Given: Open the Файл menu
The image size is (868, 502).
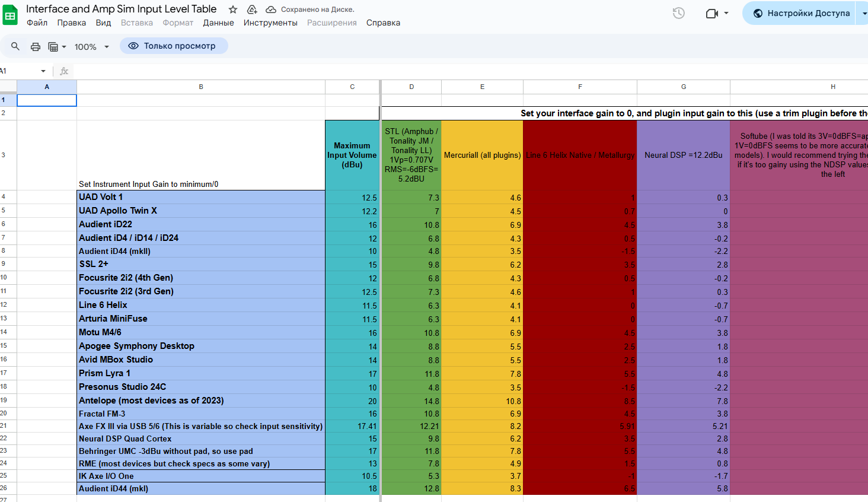Looking at the screenshot, I should pyautogui.click(x=37, y=23).
